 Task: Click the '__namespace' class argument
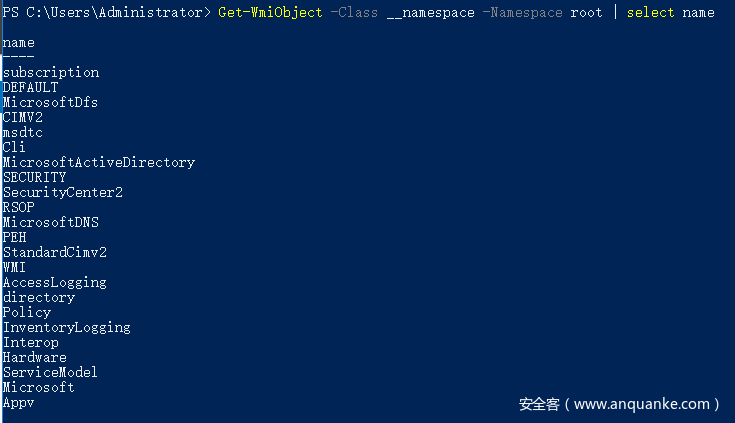click(x=430, y=12)
